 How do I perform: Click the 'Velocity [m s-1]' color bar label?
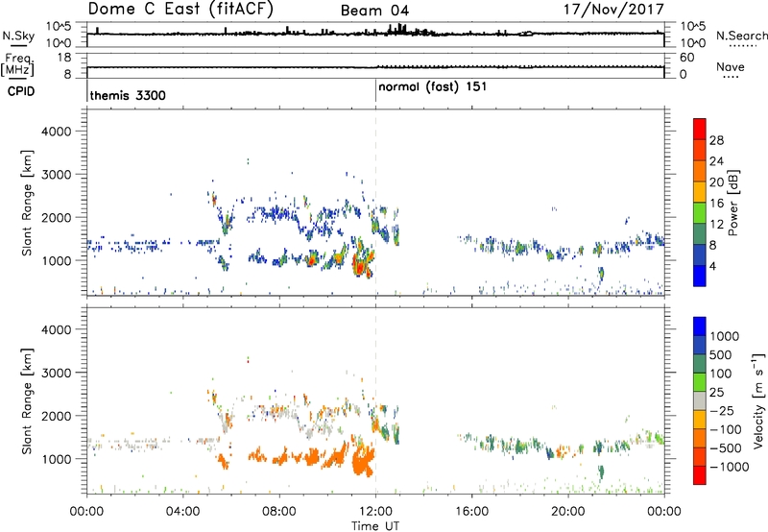pos(758,400)
